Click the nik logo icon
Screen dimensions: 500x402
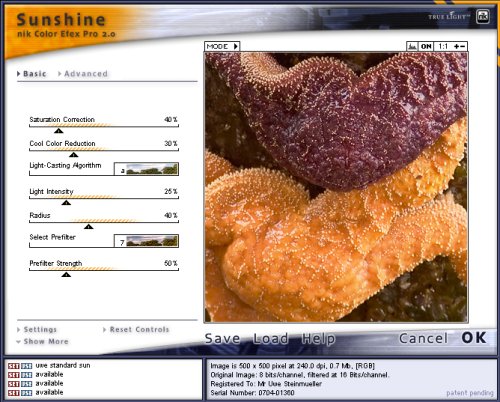pos(482,16)
